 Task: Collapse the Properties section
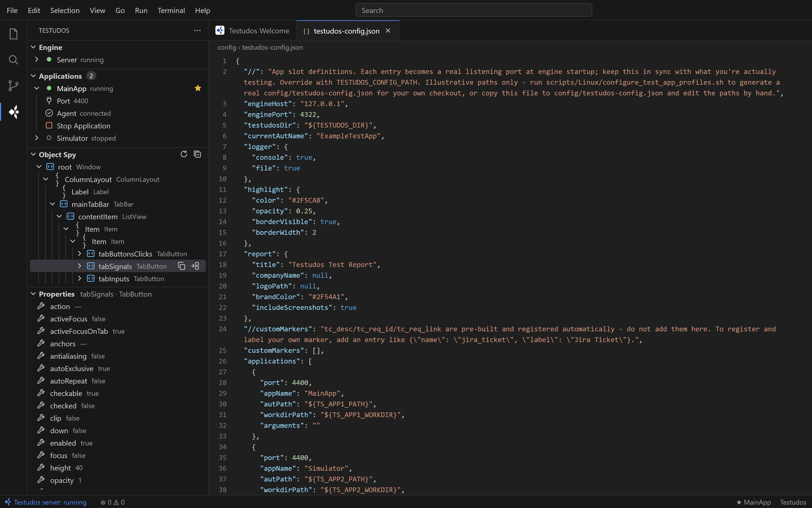click(33, 294)
